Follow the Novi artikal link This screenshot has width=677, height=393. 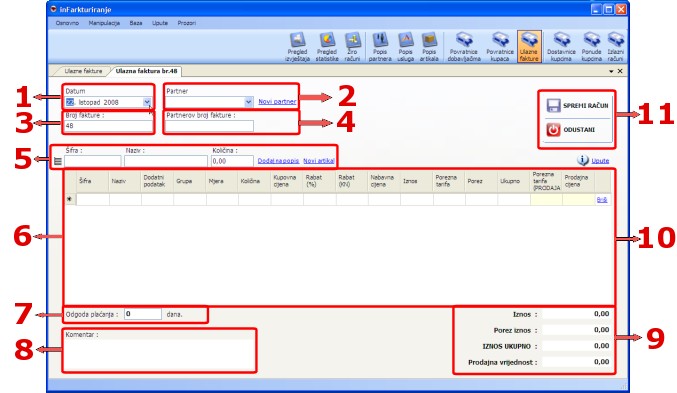pyautogui.click(x=319, y=161)
